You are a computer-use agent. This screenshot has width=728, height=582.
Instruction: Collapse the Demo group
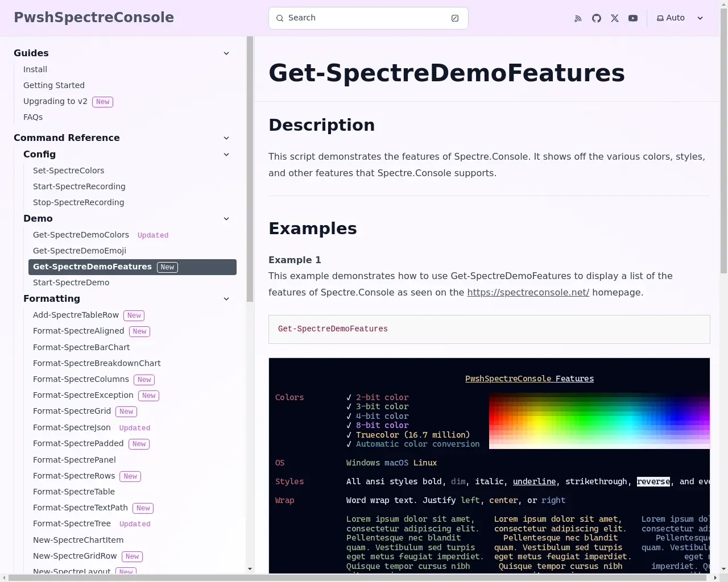pos(226,219)
